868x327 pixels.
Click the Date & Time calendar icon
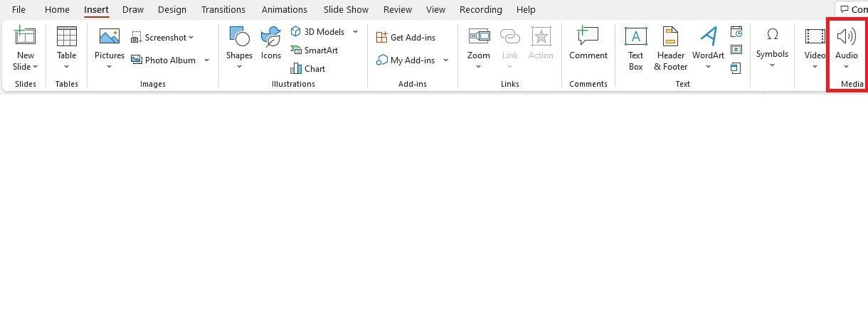tap(736, 32)
